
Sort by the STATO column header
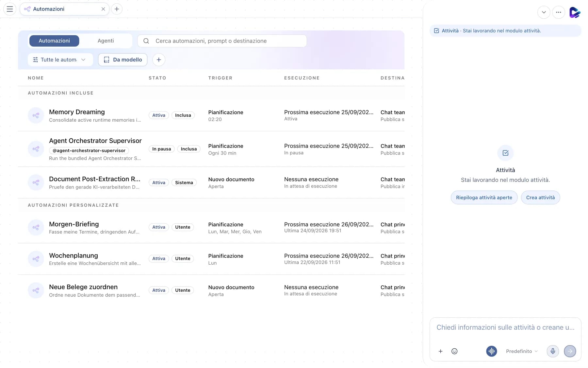pos(157,78)
